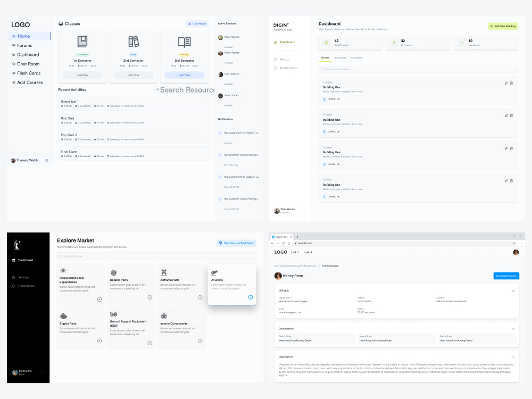Open Flash Cards in the sidebar
The height and width of the screenshot is (399, 532).
point(26,73)
